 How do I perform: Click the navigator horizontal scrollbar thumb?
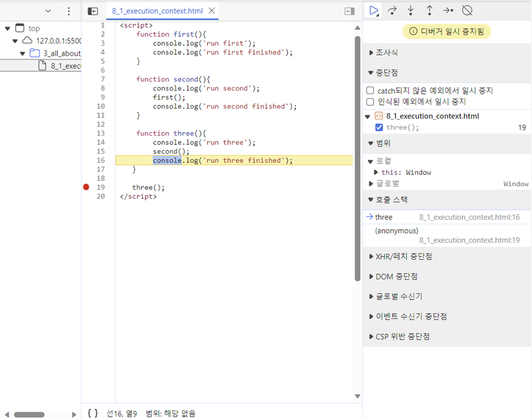point(29,414)
